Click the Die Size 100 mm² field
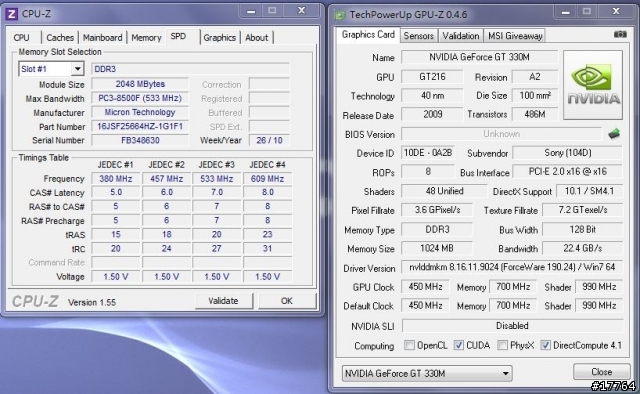The image size is (640, 394). 535,96
